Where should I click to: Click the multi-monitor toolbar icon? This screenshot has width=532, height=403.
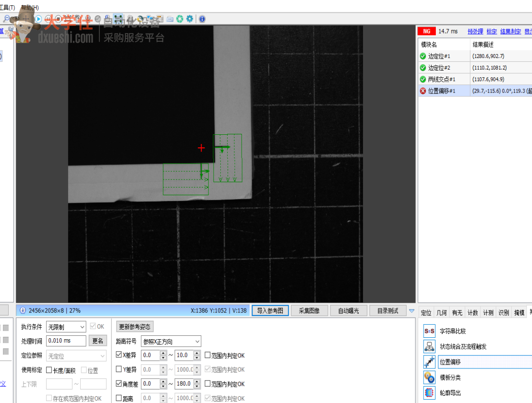150,19
